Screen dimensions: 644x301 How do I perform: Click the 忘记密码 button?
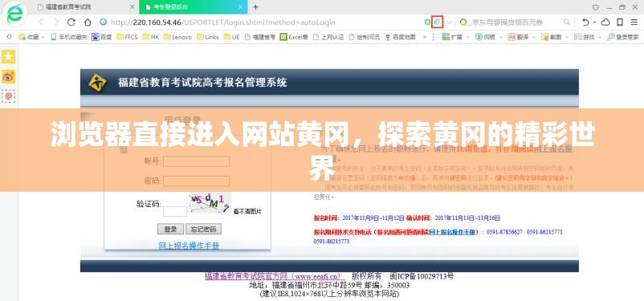coord(203,229)
